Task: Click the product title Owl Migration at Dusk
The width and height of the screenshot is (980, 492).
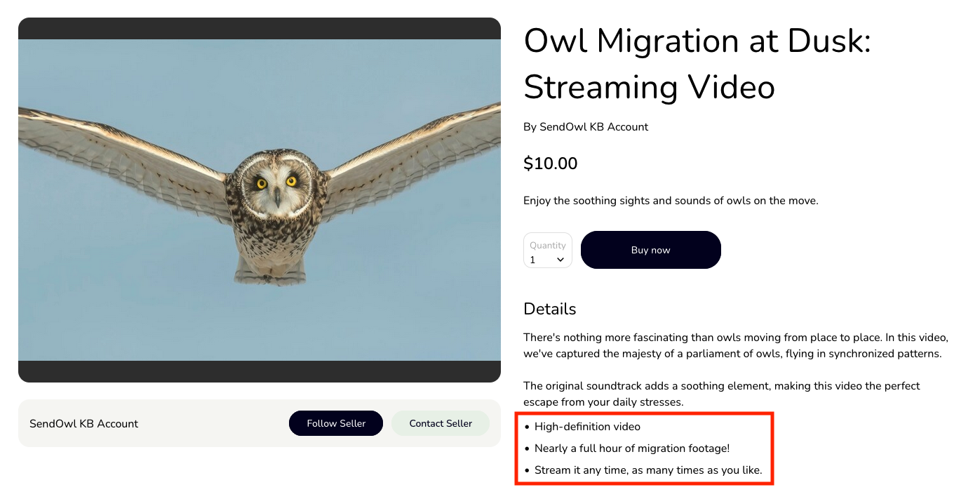Action: pos(697,64)
